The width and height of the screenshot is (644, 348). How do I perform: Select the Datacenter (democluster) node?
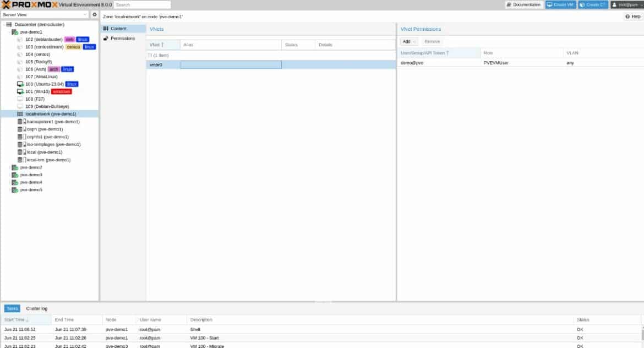coord(39,24)
